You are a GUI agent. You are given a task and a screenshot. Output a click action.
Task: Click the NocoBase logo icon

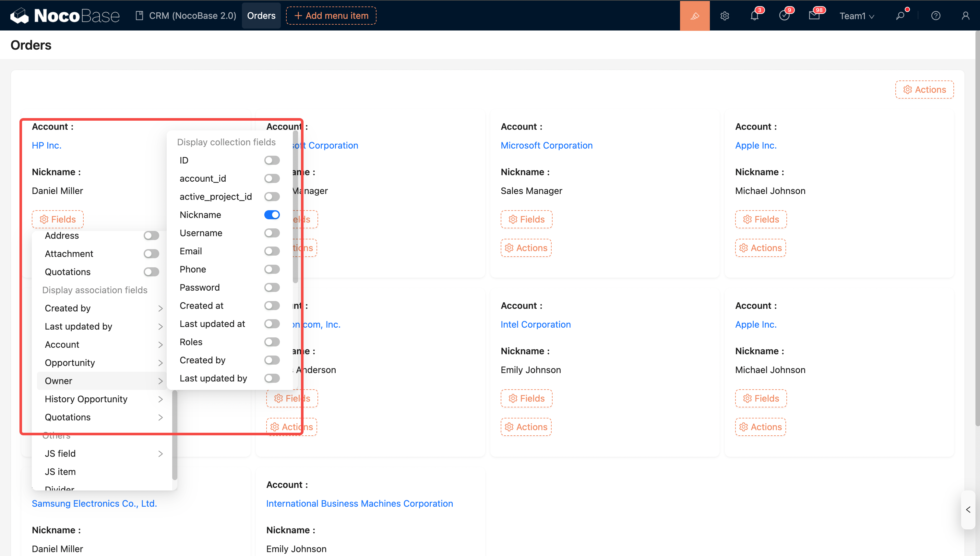19,16
